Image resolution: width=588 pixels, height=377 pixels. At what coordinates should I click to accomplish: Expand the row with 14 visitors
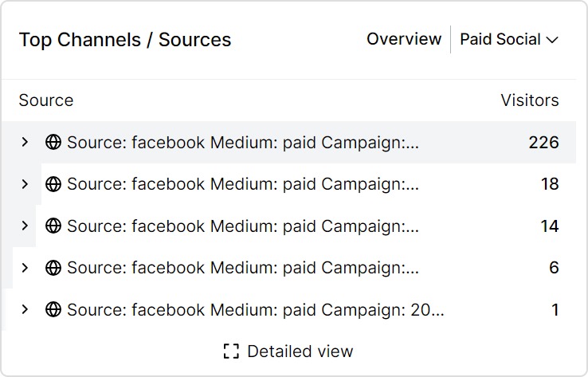click(25, 226)
